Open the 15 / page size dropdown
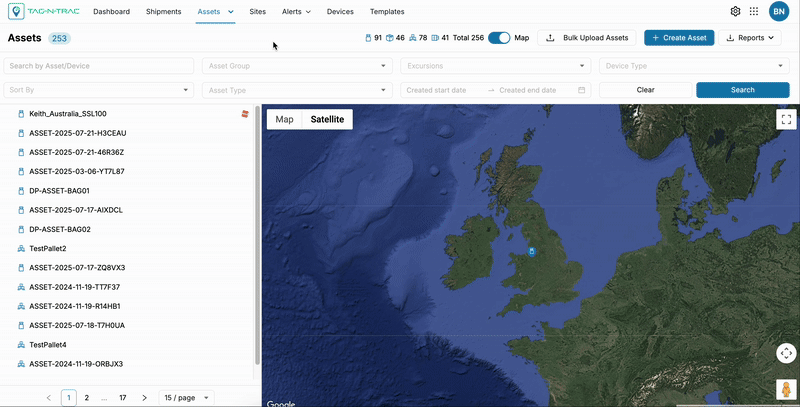The height and width of the screenshot is (407, 800). 187,398
